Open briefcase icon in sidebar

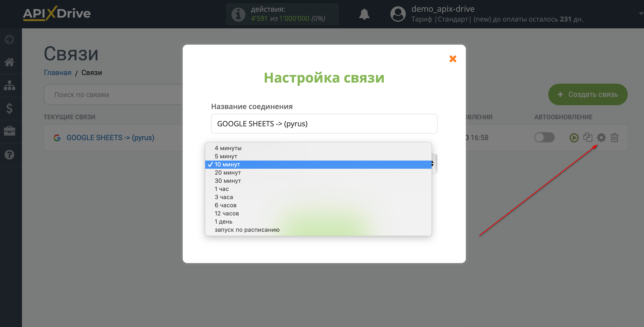coord(10,131)
